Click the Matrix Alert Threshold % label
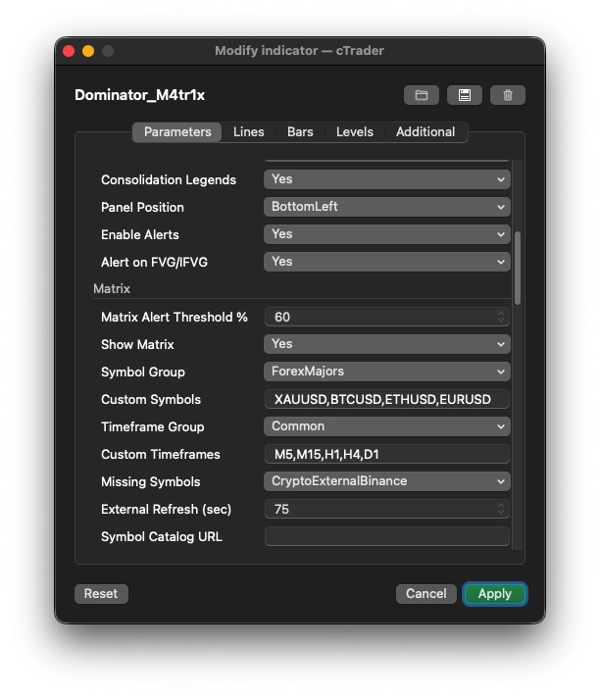This screenshot has height=696, width=600. 174,317
